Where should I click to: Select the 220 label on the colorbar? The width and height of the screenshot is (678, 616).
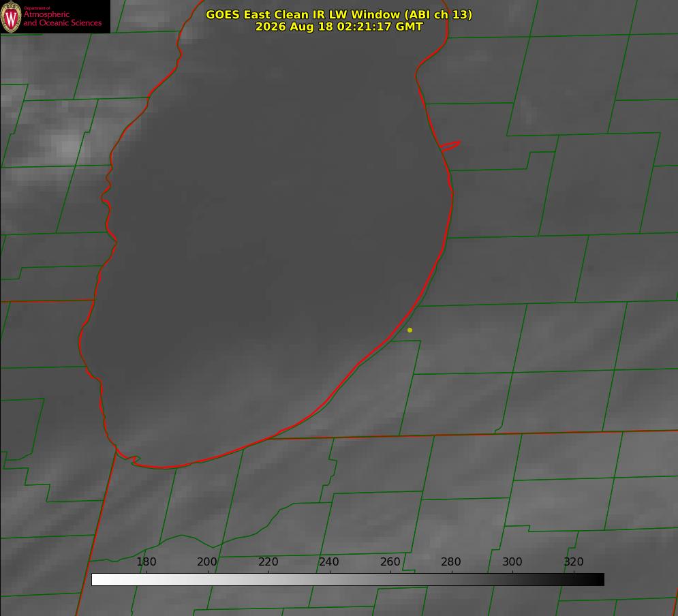(268, 561)
